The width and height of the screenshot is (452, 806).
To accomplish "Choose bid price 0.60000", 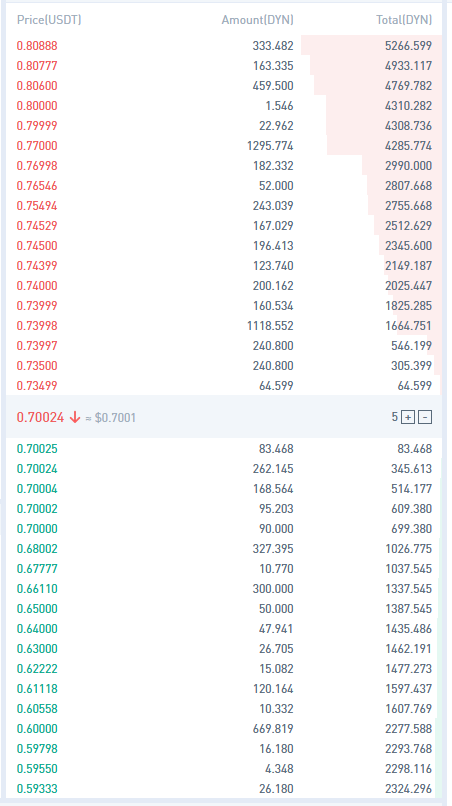I will coord(37,729).
